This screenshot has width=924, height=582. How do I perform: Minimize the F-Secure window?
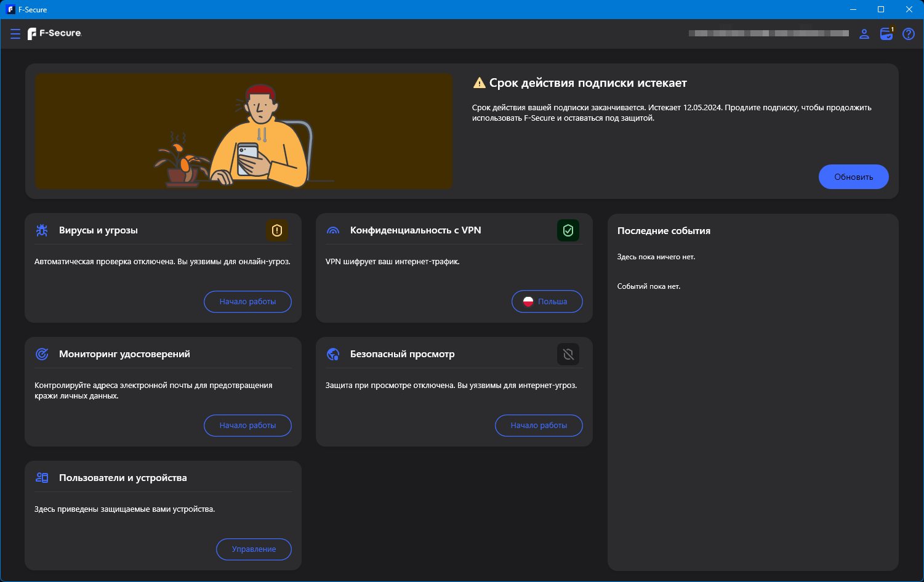[853, 9]
